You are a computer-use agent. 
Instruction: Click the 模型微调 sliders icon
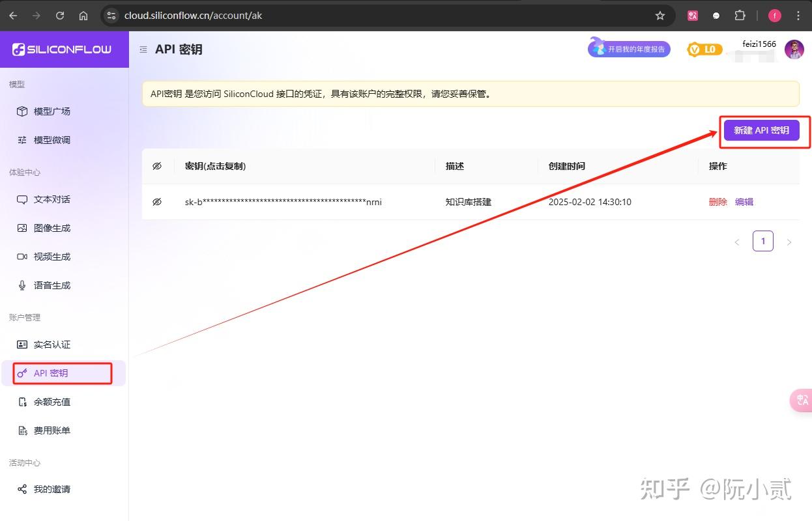click(22, 140)
